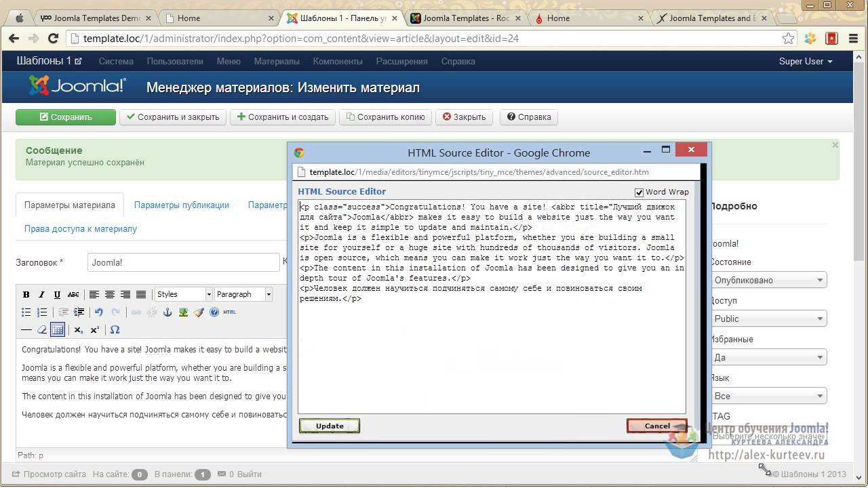Image resolution: width=868 pixels, height=488 pixels.
Task: Open the Шаблоны 1 site link
Action: [49, 61]
